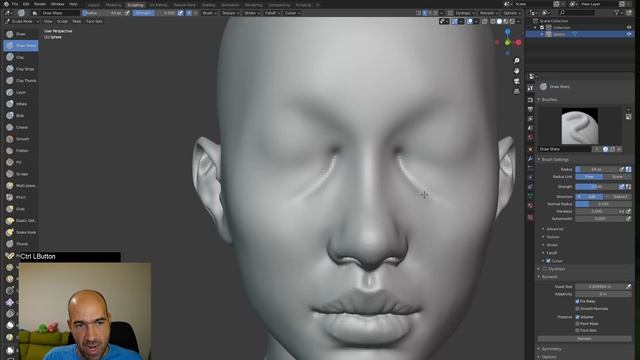Open the header Cursor dropdown

pyautogui.click(x=292, y=13)
